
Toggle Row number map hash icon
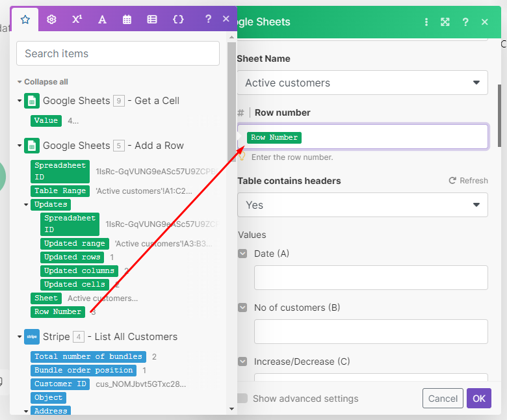[241, 113]
